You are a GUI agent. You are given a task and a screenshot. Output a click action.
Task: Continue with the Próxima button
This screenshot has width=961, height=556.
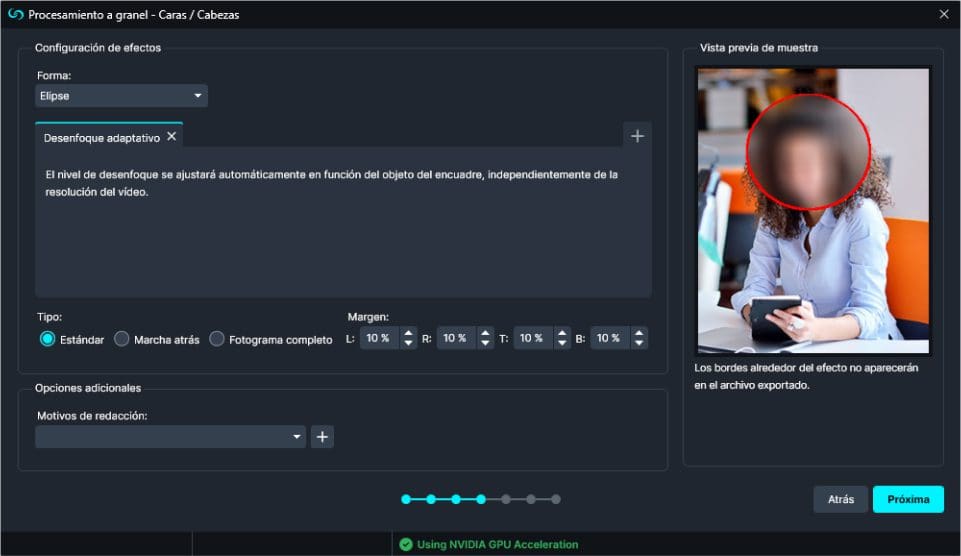[908, 499]
